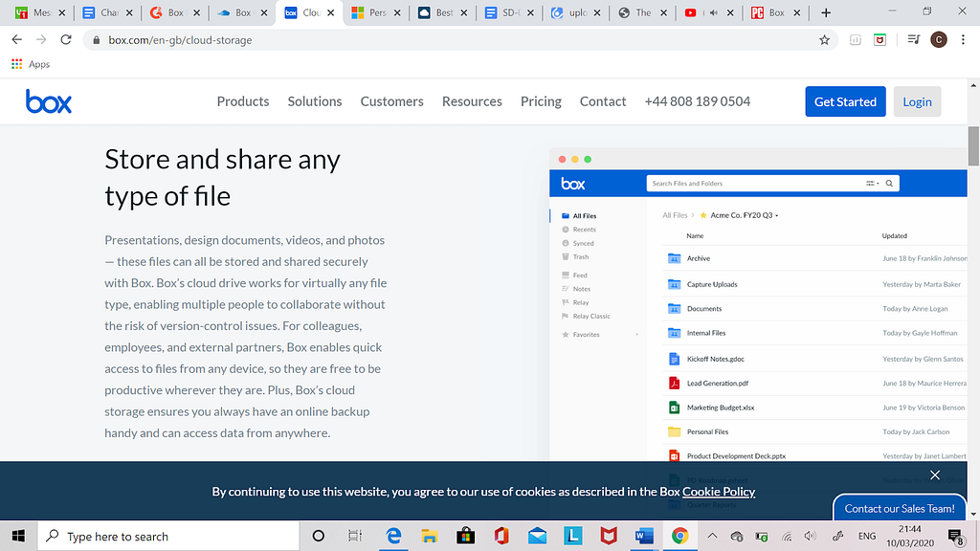Viewport: 980px width, 551px height.
Task: Open the Apps shortcut in bookmarks bar
Action: click(31, 64)
